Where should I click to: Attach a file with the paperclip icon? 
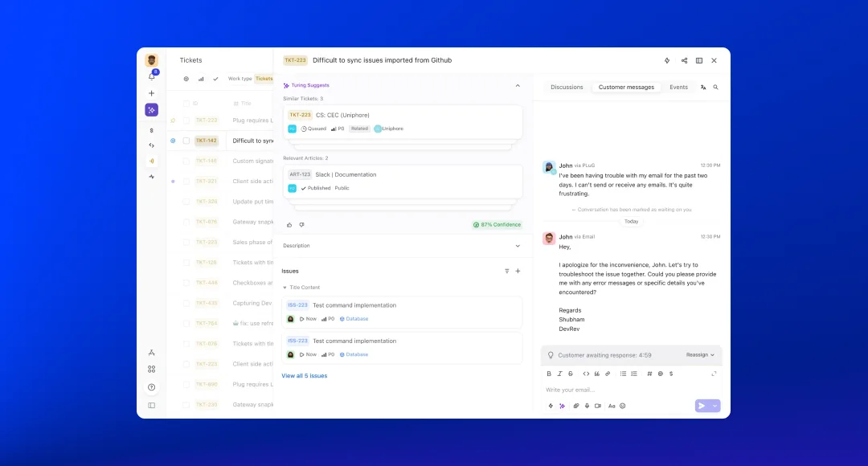576,406
